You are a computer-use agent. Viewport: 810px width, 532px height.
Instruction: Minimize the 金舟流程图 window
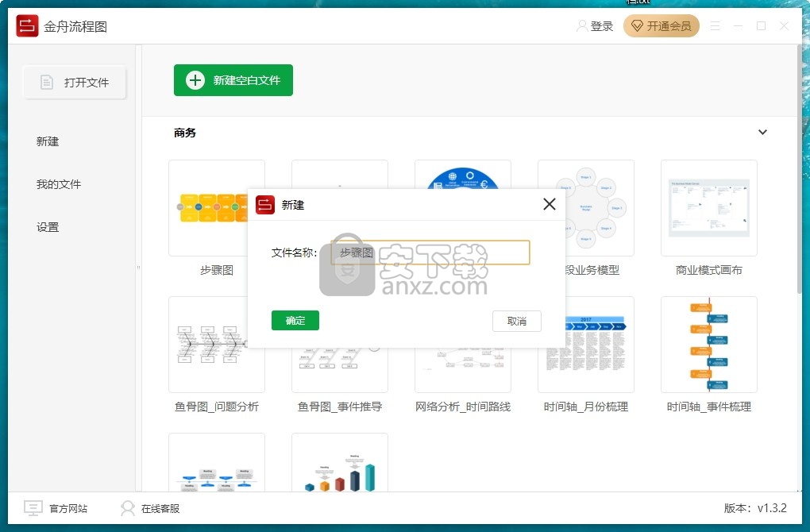coord(738,26)
